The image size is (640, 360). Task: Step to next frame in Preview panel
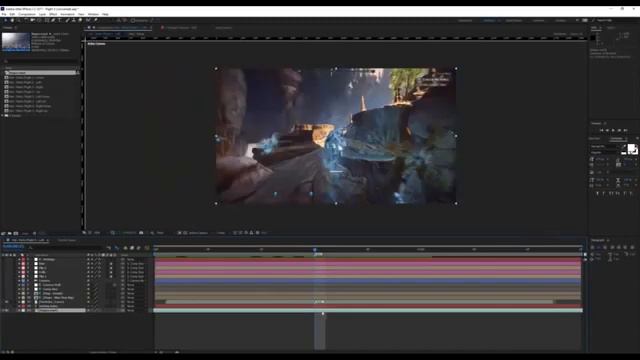click(x=619, y=130)
